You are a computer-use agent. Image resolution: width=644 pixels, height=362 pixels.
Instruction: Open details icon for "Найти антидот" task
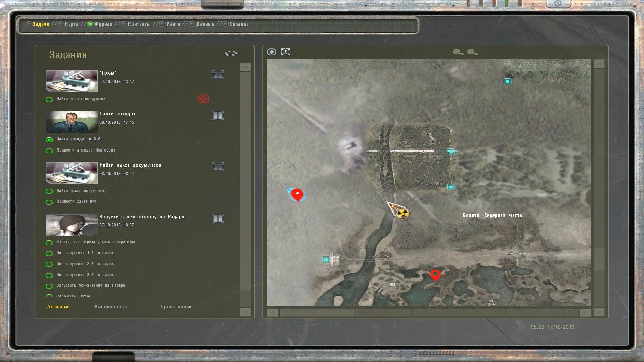pos(218,116)
